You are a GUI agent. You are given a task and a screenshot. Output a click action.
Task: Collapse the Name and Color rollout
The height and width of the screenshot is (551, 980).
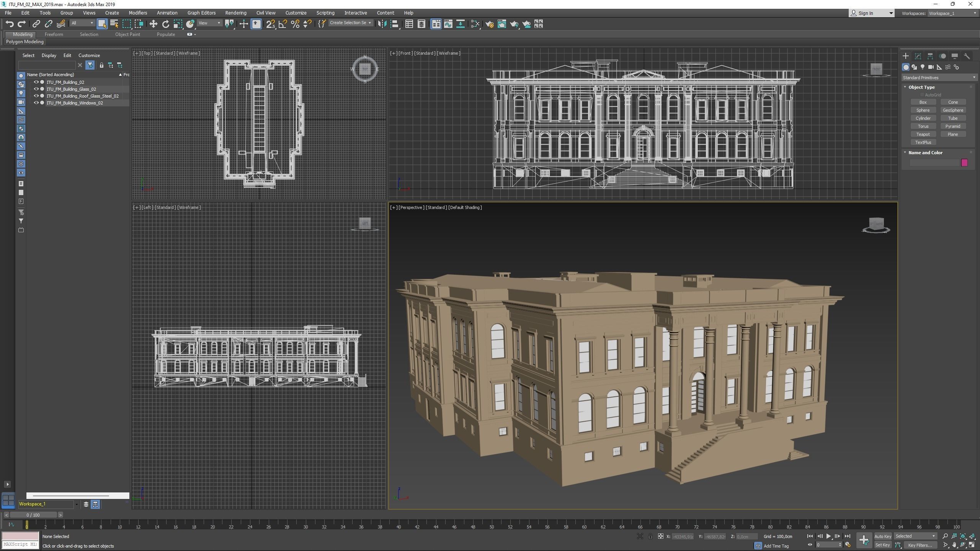click(905, 153)
